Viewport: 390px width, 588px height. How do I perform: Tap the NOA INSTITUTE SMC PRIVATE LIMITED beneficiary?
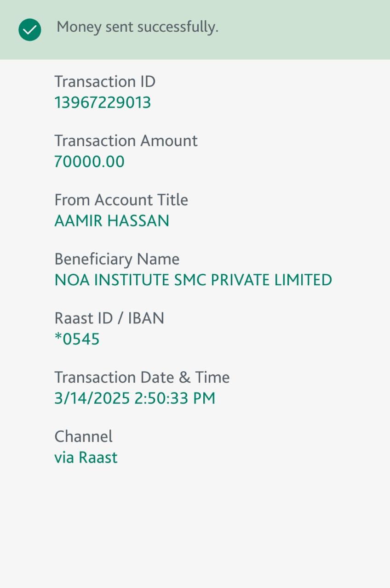point(193,280)
